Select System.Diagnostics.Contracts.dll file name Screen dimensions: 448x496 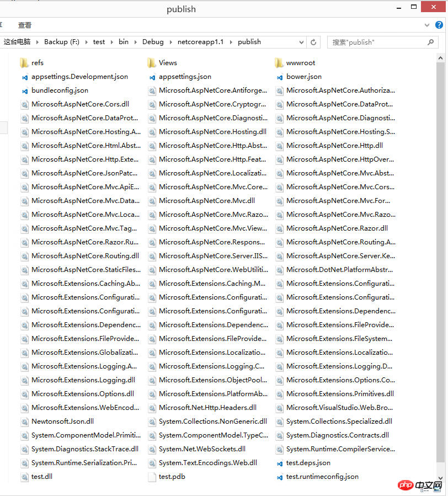(338, 435)
